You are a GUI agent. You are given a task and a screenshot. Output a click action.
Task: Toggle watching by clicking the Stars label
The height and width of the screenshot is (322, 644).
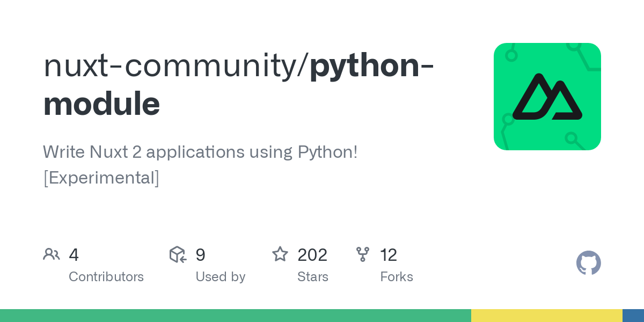coord(313,277)
